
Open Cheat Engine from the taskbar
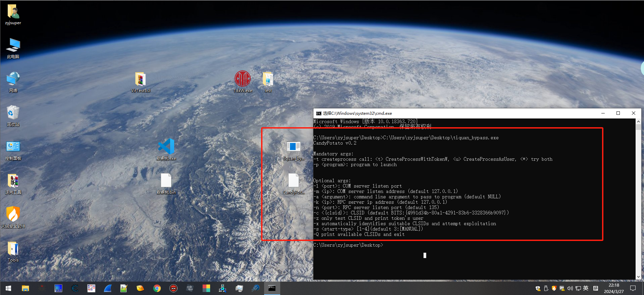(75, 288)
